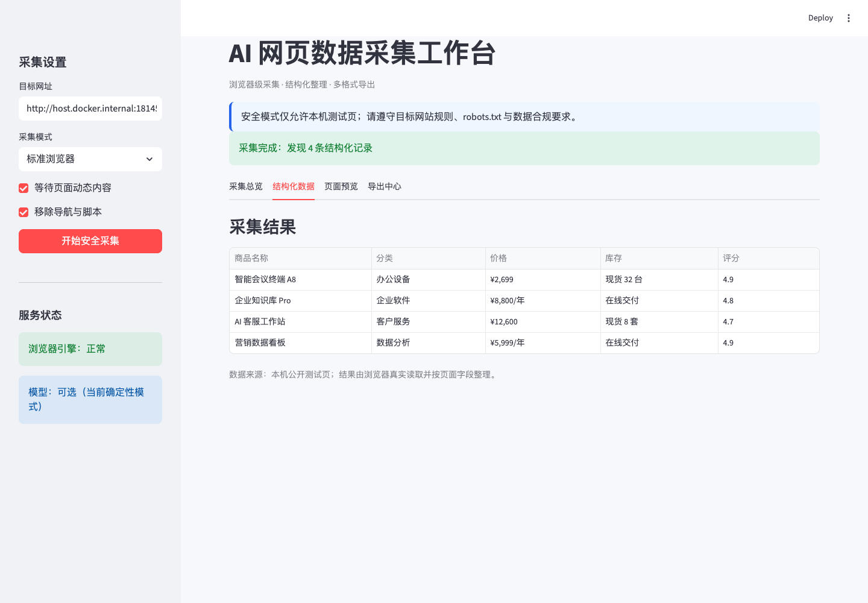The width and height of the screenshot is (868, 603).
Task: Toggle the 等待页面动态内容 checkbox
Action: point(24,188)
